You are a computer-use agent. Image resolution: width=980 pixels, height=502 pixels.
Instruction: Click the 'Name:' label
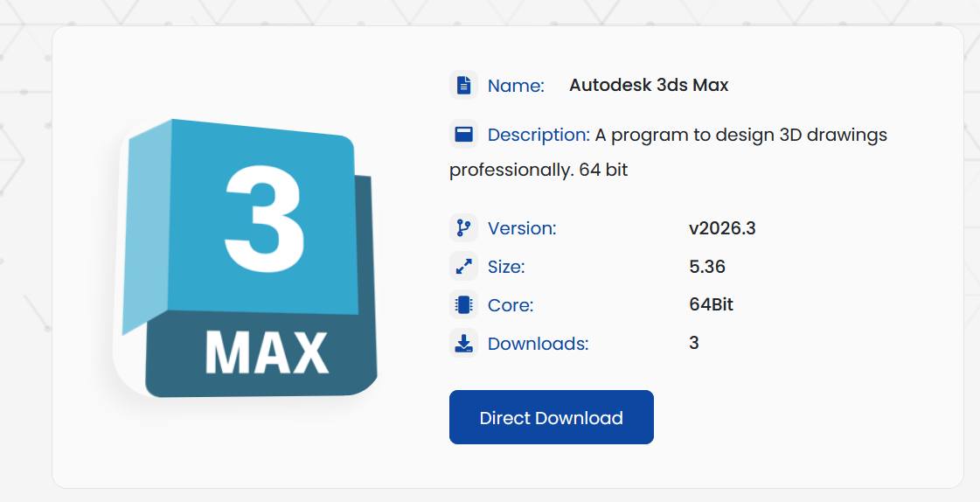tap(517, 86)
